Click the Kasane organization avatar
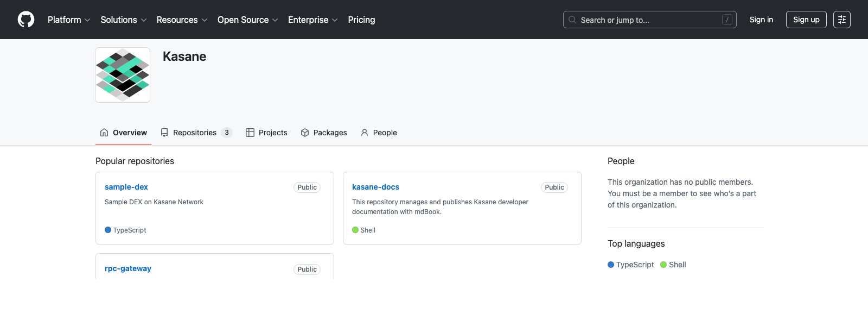868x326 pixels. point(123,75)
